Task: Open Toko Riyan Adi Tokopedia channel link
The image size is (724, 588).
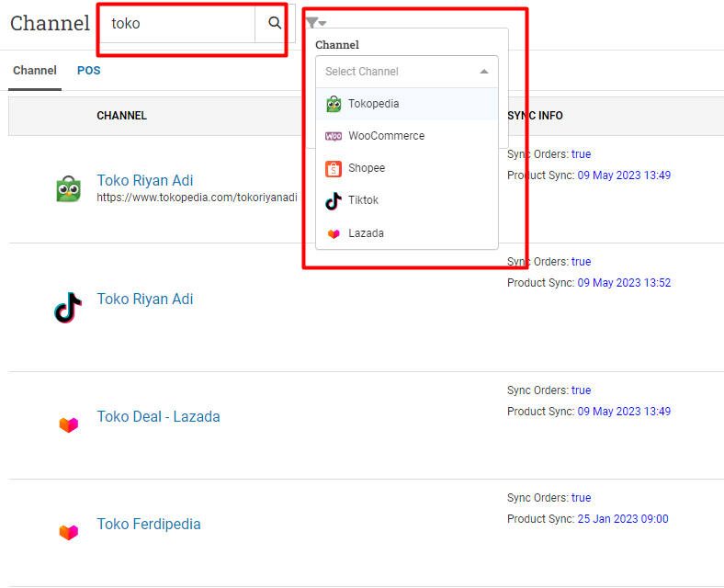Action: 144,180
